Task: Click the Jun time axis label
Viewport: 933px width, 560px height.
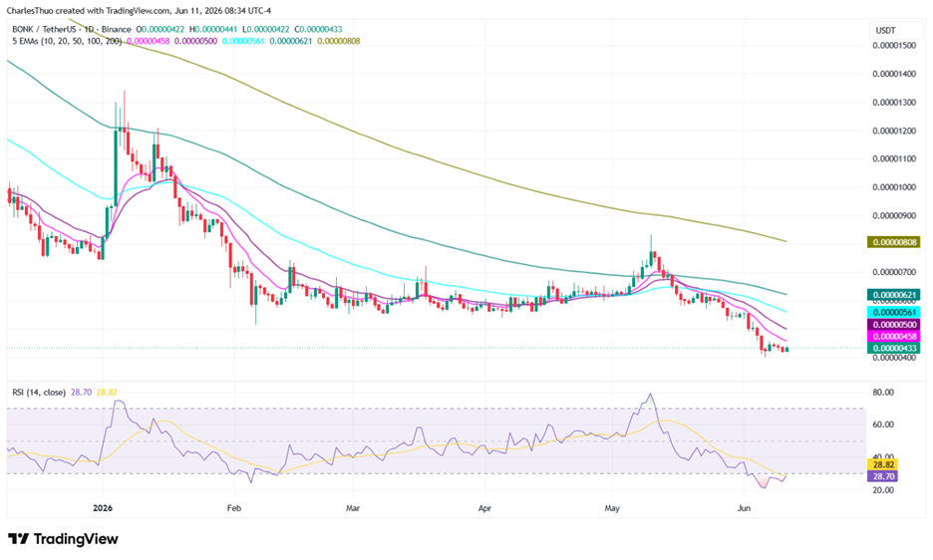Action: pos(744,508)
